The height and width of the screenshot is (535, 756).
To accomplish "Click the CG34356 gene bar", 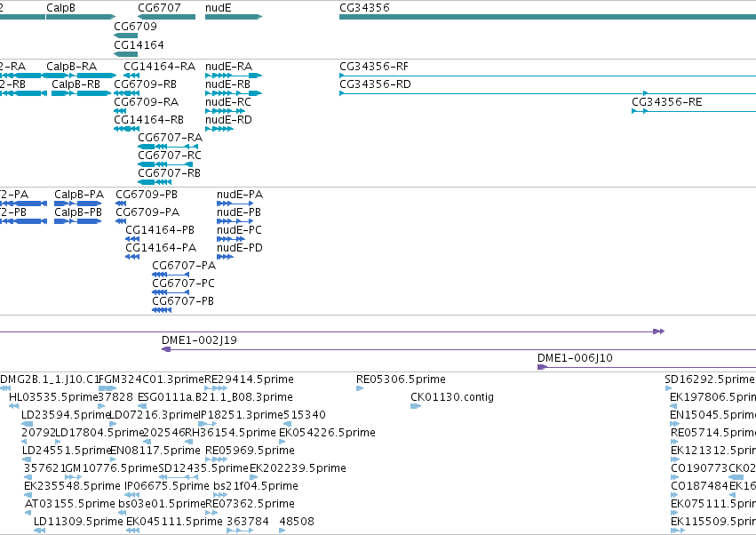I will tap(547, 17).
